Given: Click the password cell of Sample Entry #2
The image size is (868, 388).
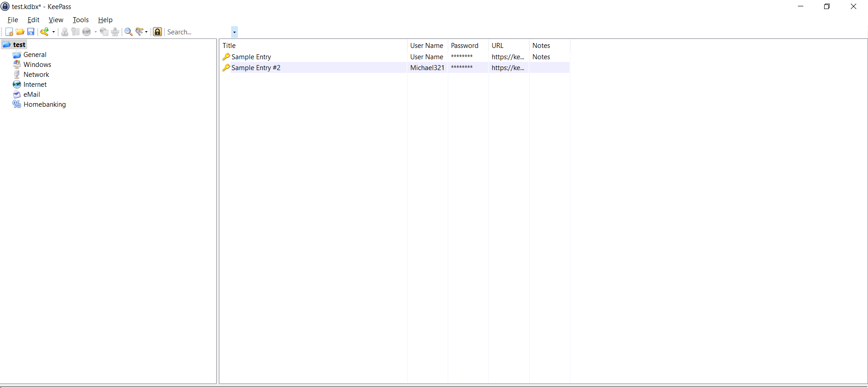Looking at the screenshot, I should [x=468, y=67].
